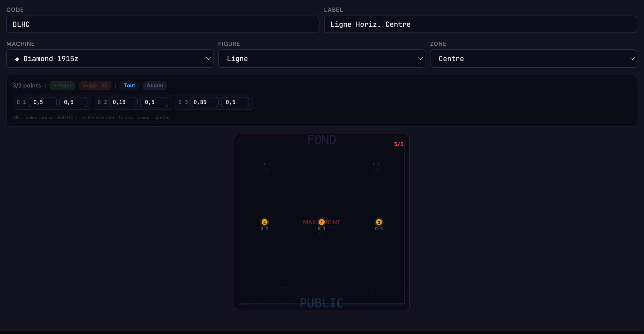644x334 pixels.
Task: Select yellow point marker 2 on stage
Action: [x=264, y=222]
